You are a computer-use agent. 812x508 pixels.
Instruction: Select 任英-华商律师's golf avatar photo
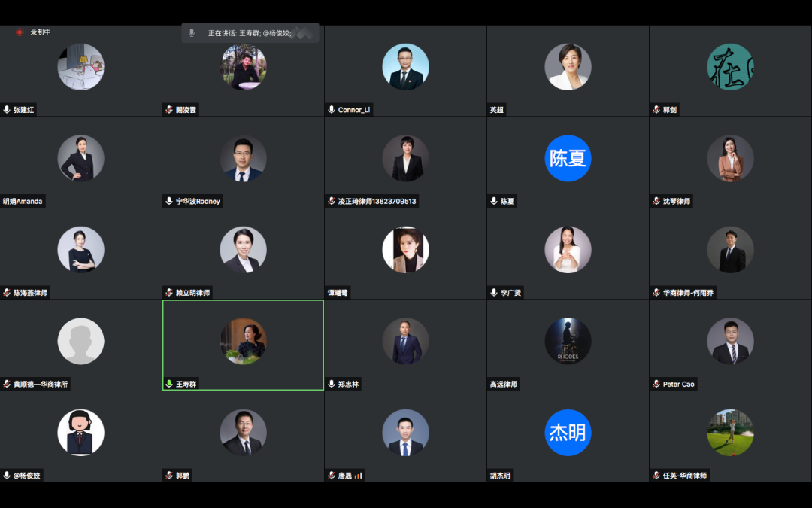tap(730, 432)
